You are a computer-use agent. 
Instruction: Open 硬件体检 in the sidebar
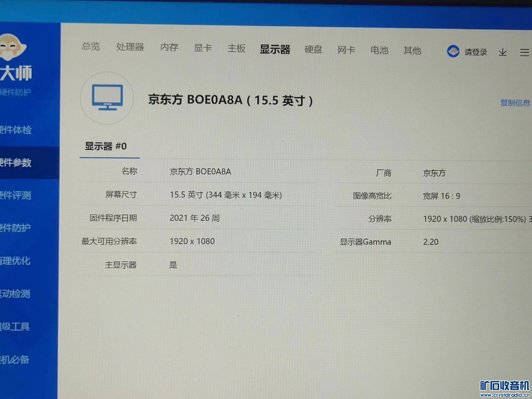point(16,130)
